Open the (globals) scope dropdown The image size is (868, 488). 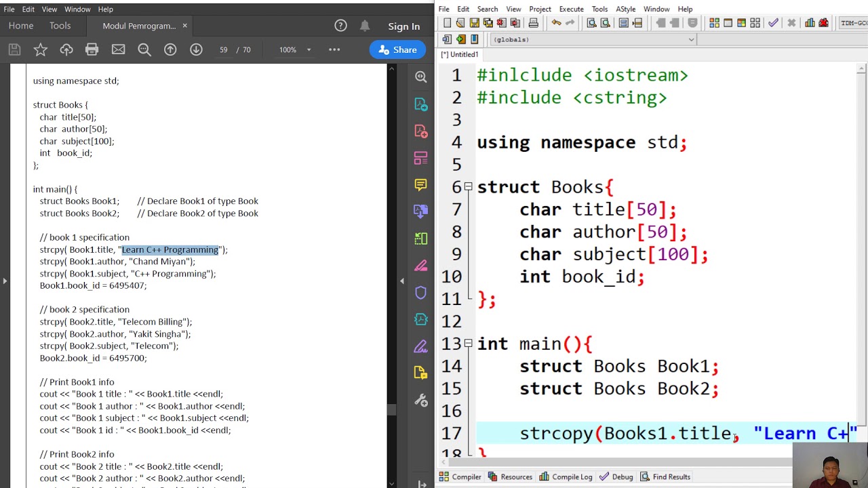click(593, 39)
